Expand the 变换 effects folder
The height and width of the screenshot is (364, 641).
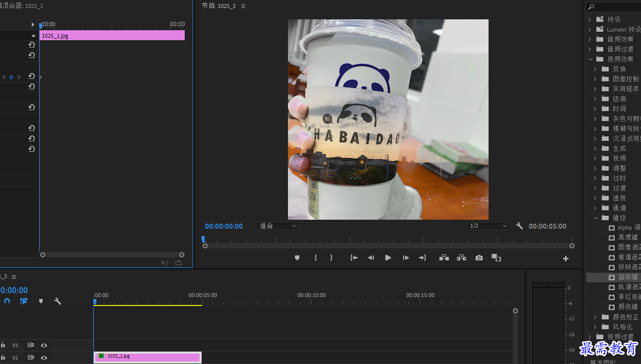pos(595,69)
